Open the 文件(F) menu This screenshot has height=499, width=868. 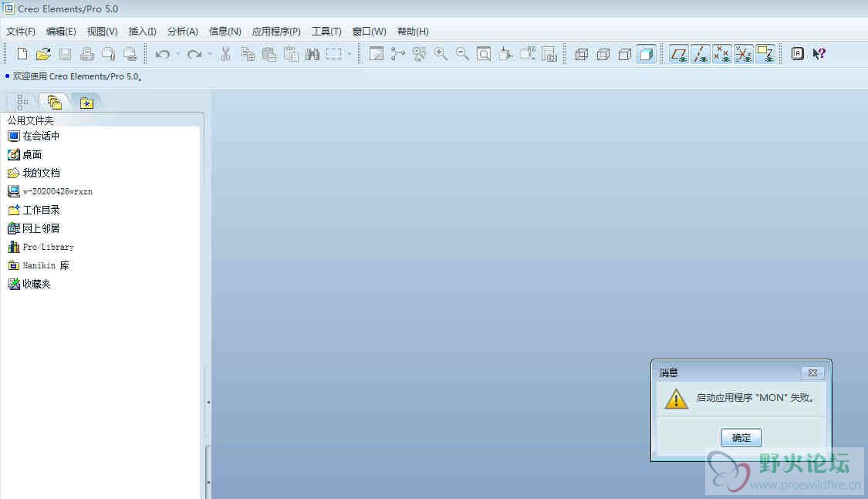(x=21, y=32)
